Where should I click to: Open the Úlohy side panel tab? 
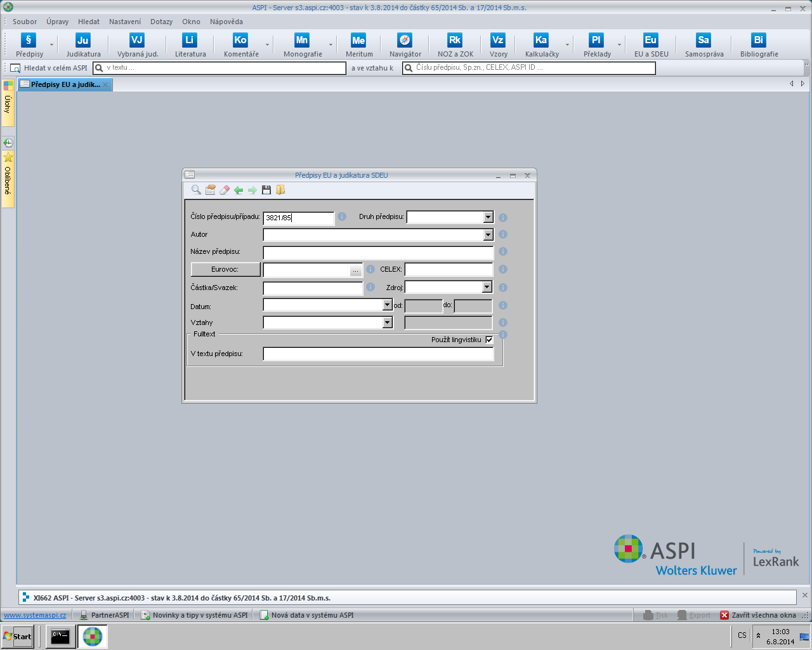[8, 104]
